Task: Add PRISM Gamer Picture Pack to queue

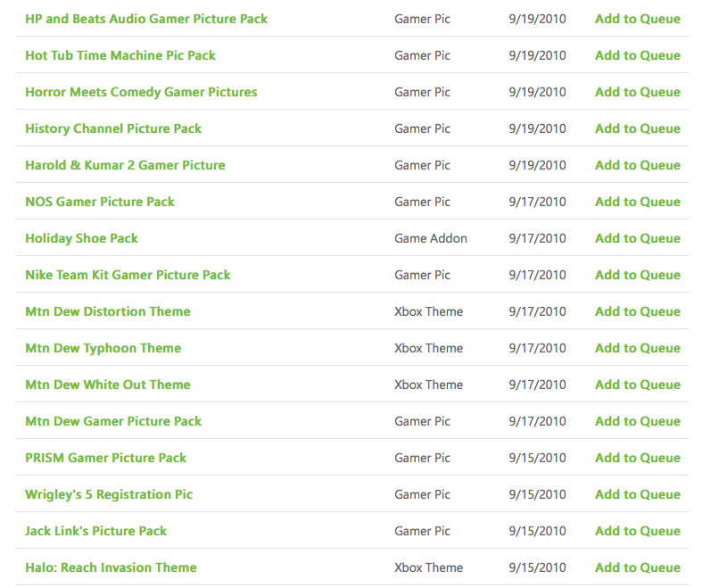Action: click(x=638, y=458)
